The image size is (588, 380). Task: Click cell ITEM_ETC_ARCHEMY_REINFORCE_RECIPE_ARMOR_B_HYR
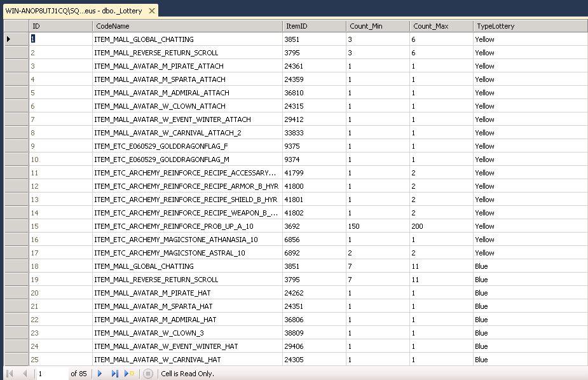point(187,186)
